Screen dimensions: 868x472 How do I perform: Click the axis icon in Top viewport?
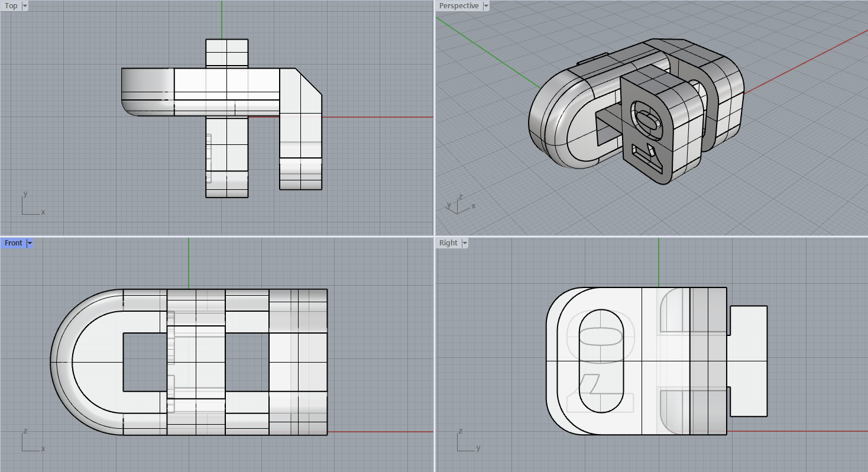pyautogui.click(x=33, y=203)
